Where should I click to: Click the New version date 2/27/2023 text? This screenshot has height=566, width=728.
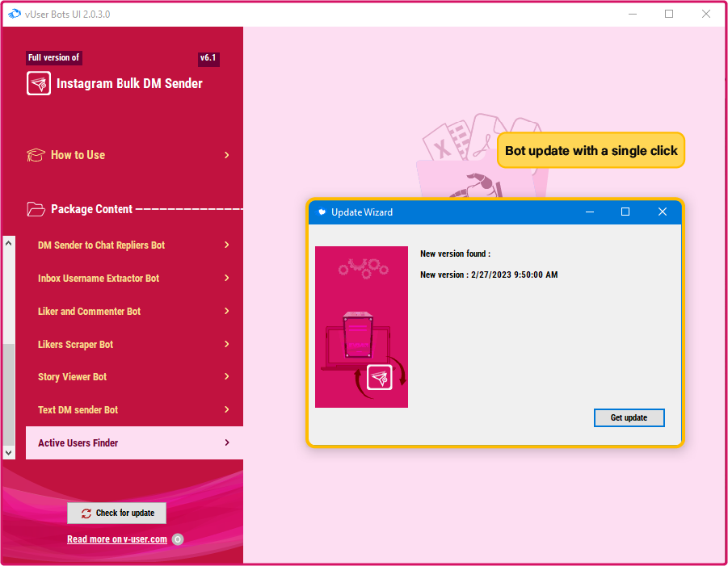point(489,275)
